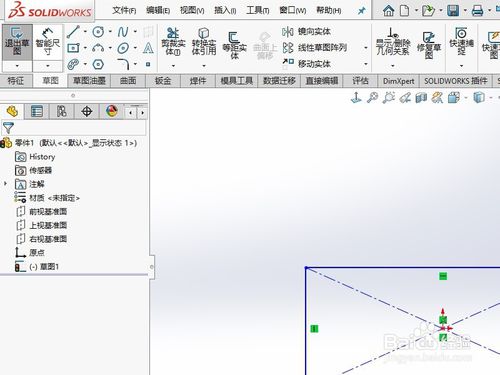This screenshot has width=500, height=375.
Task: Click Move Entities (移动实体)
Action: click(x=306, y=63)
